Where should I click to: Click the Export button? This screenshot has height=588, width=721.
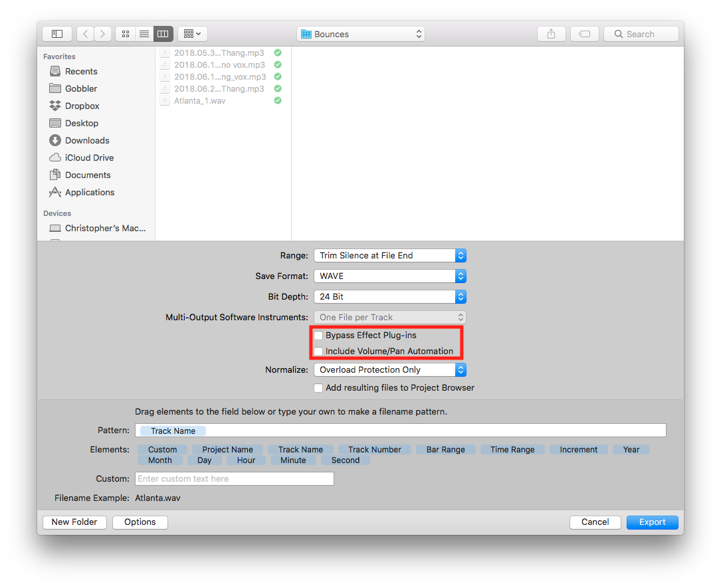653,522
